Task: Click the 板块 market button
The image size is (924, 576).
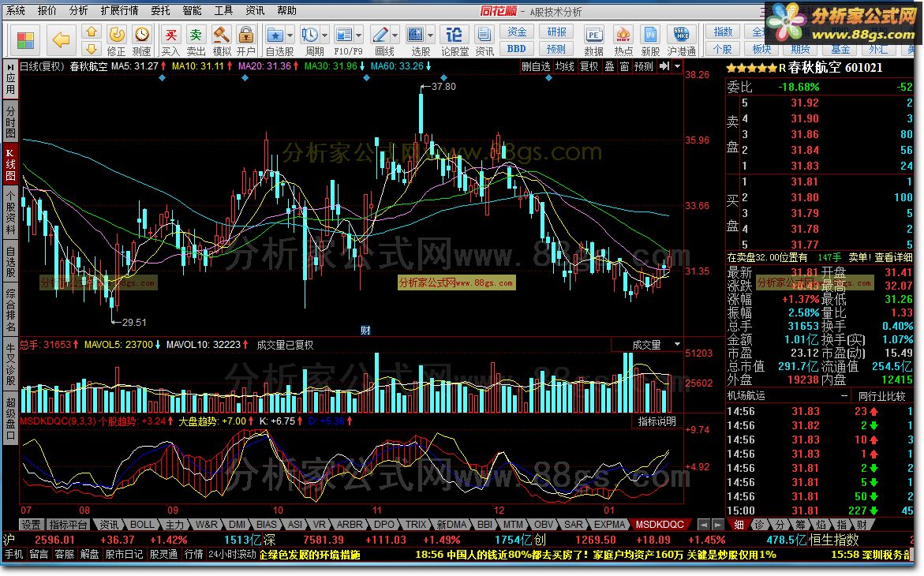Action: click(x=762, y=49)
